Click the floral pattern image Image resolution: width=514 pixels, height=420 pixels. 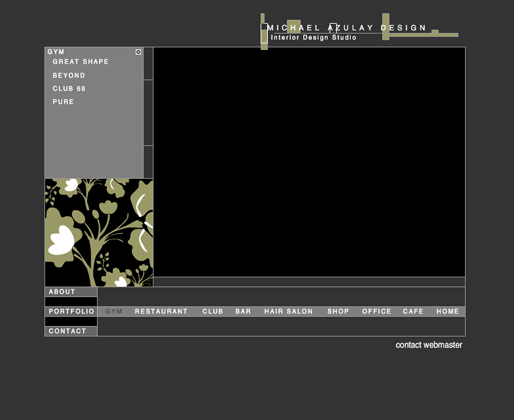99,233
